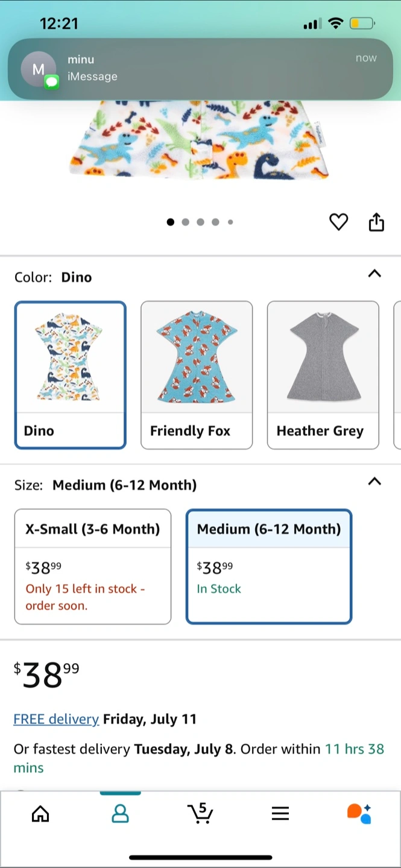Tap the $38.99 price text
This screenshot has width=401, height=868.
click(46, 675)
